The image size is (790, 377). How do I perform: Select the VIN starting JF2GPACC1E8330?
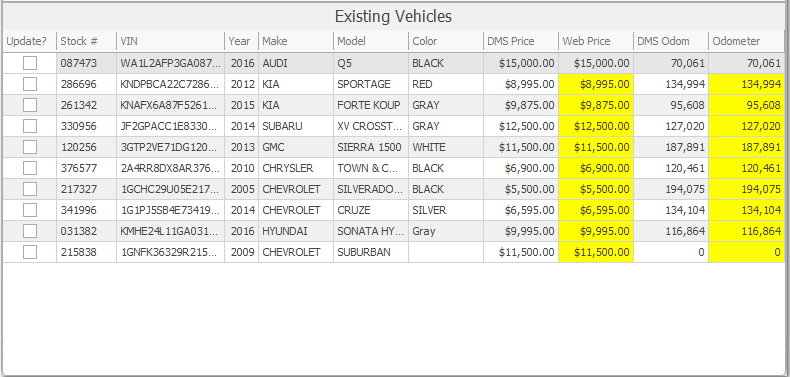tap(170, 126)
